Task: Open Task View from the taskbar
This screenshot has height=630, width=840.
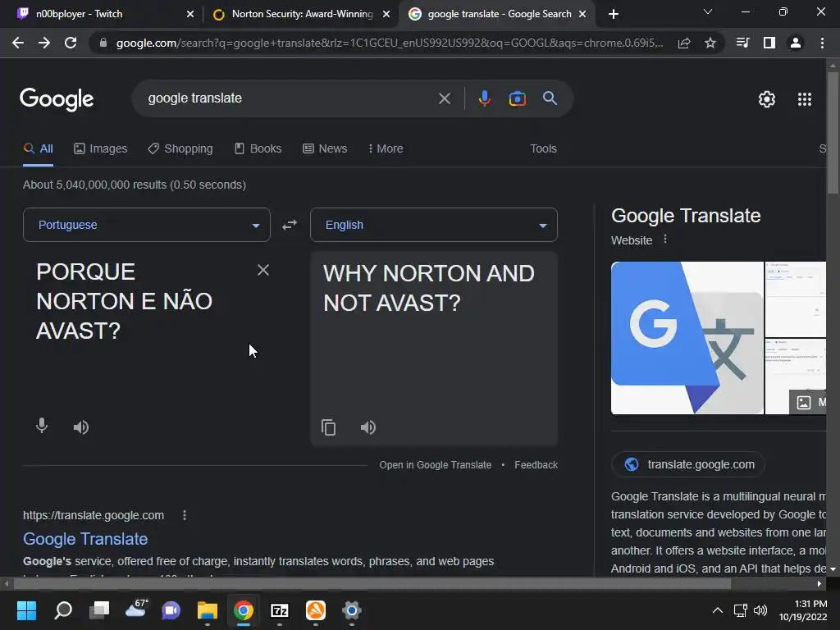Action: pos(99,610)
